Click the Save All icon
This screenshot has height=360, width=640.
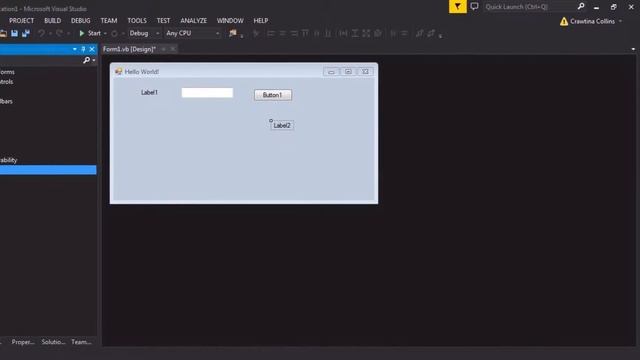(x=26, y=33)
